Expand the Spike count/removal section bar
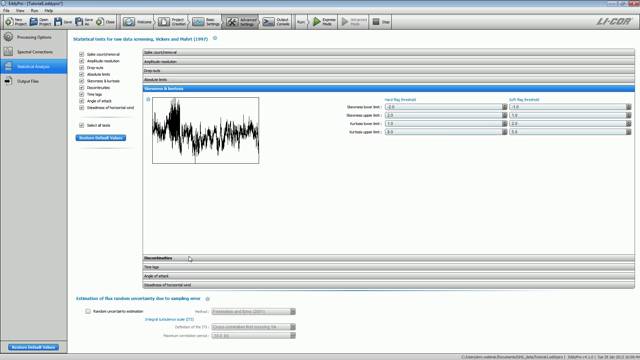The height and width of the screenshot is (360, 640). click(x=389, y=52)
